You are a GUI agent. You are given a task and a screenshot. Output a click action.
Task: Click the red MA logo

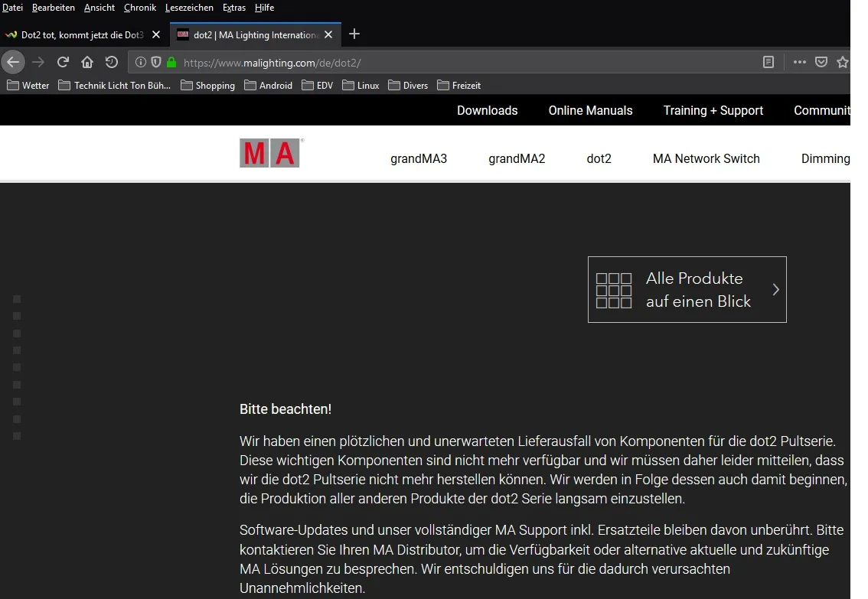click(269, 153)
